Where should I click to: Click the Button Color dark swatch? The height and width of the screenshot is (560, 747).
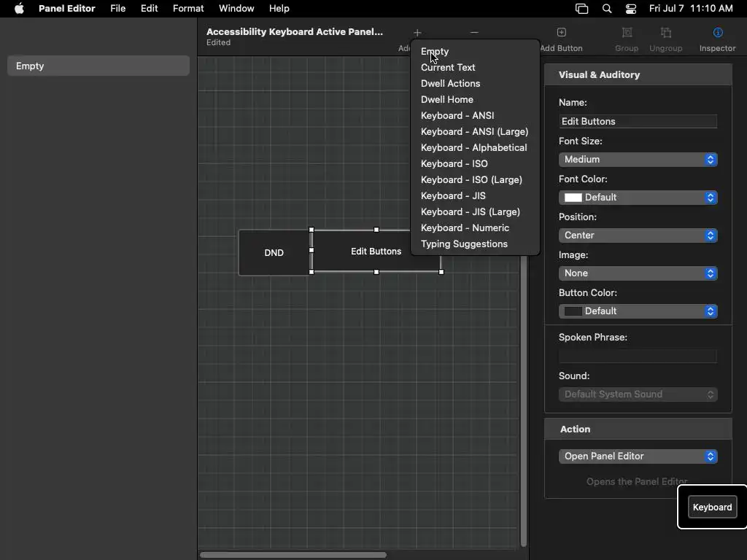(573, 311)
